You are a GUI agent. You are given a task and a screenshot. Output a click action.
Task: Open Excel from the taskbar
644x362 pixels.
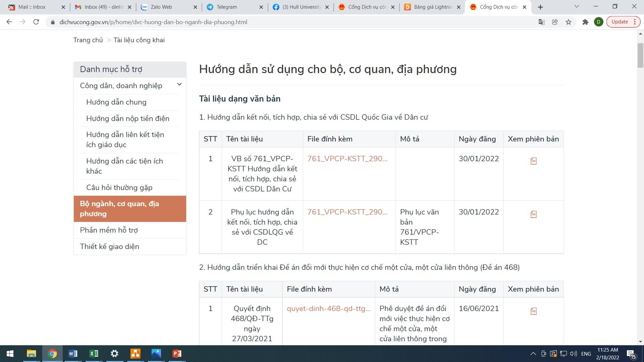tap(94, 354)
